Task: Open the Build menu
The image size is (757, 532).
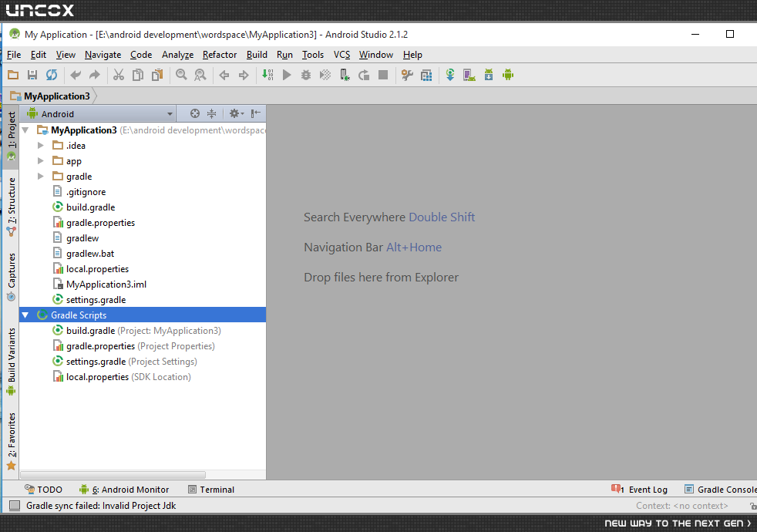Action: coord(257,55)
